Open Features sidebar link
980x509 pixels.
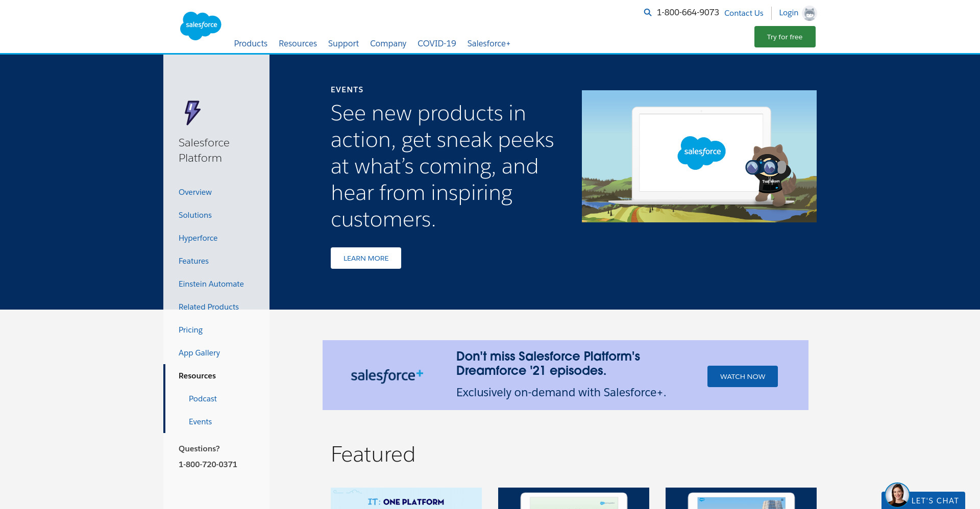(x=193, y=261)
